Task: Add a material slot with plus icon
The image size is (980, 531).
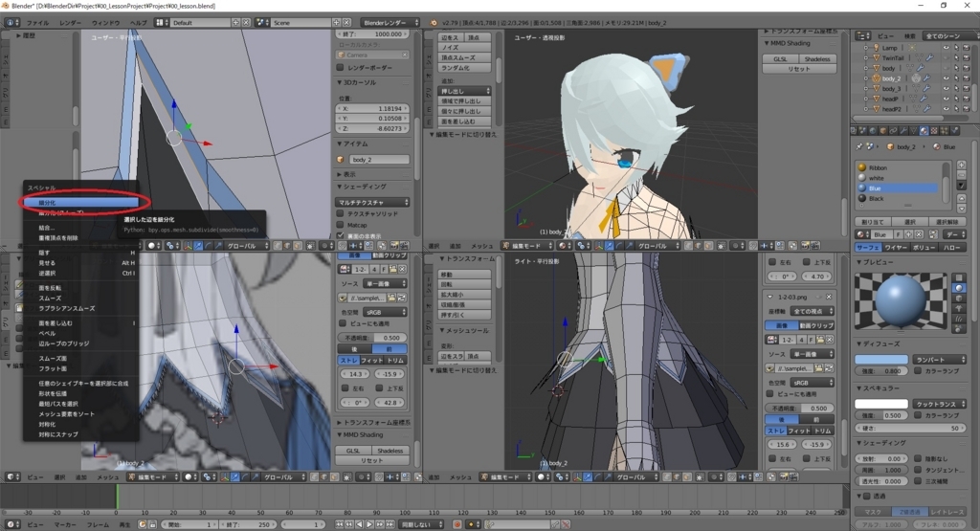Action: (x=961, y=165)
